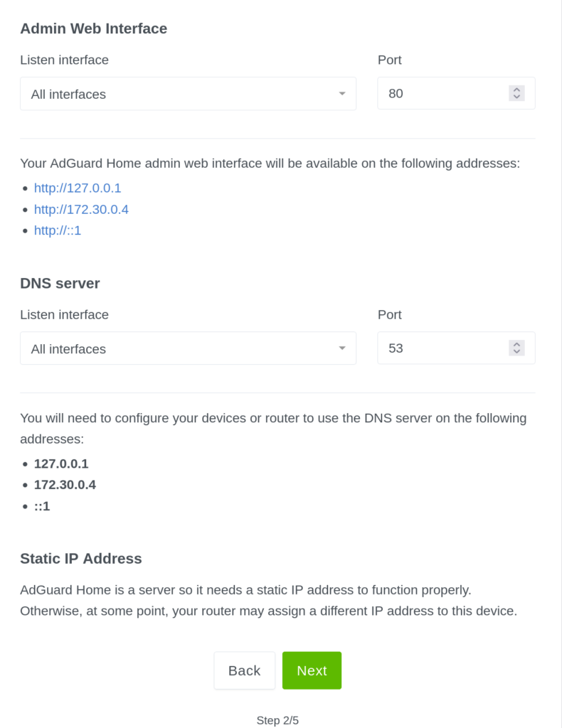Screen dimensions: 562x728
Task: Click the bold ::1 DNS address
Action: [x=42, y=506]
